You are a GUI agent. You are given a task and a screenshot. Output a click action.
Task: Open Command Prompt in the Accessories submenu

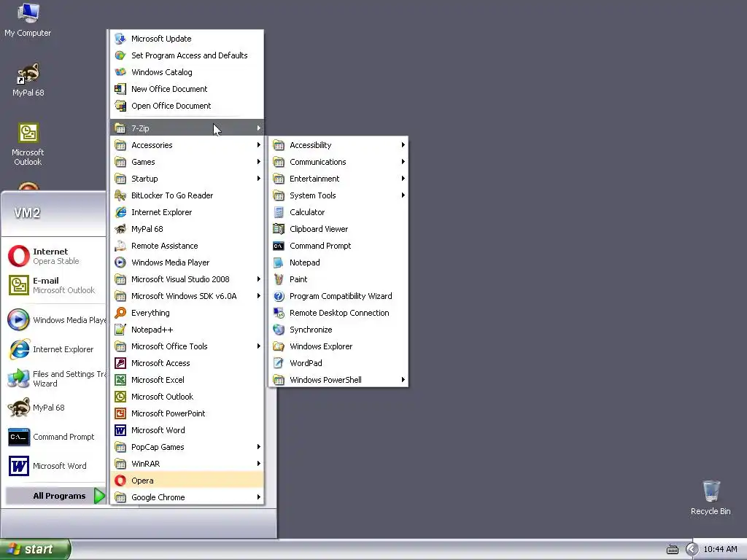pyautogui.click(x=338, y=246)
